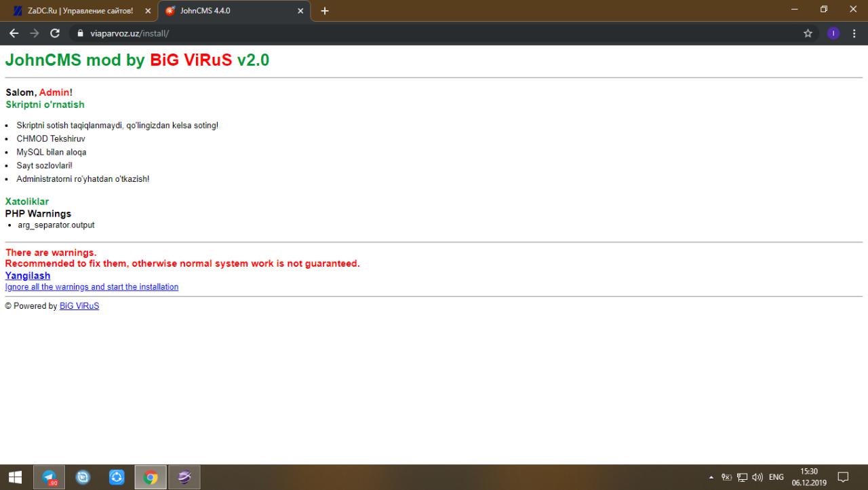Click Ignore all warnings and start installation

point(92,287)
